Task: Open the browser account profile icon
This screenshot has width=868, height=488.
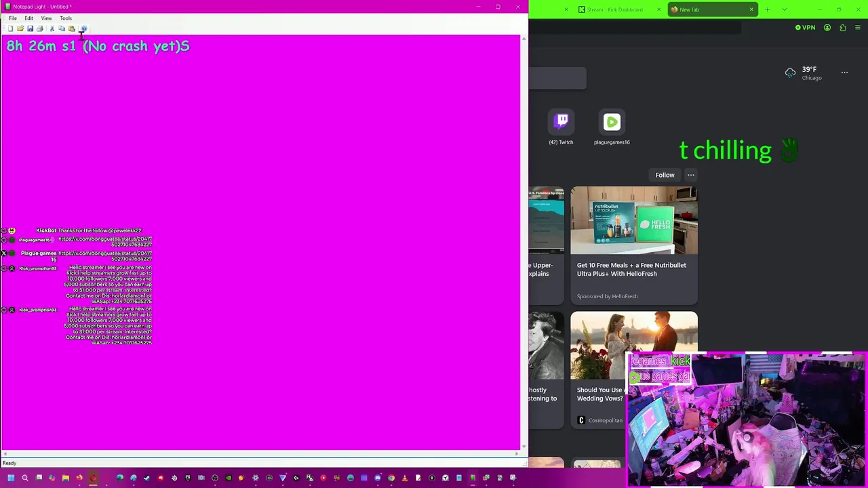Action: tap(827, 28)
